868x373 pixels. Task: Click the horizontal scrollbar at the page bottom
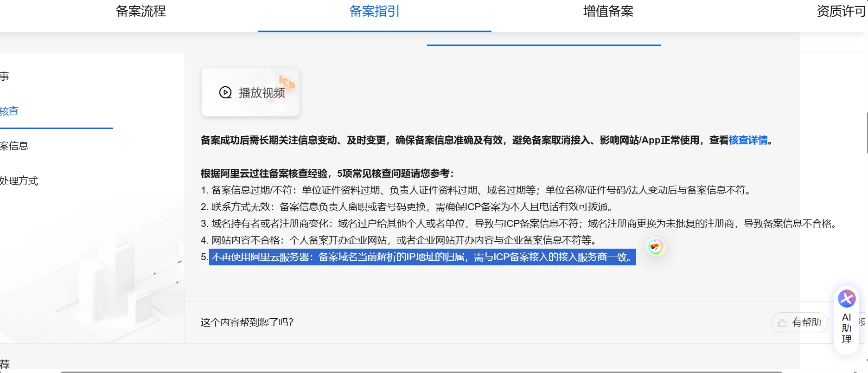[417, 371]
